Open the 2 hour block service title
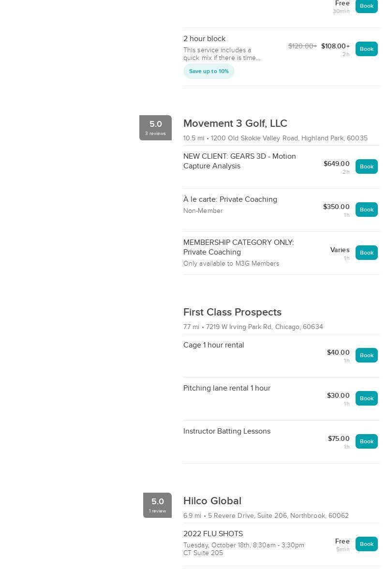The height and width of the screenshot is (588, 387). (204, 39)
